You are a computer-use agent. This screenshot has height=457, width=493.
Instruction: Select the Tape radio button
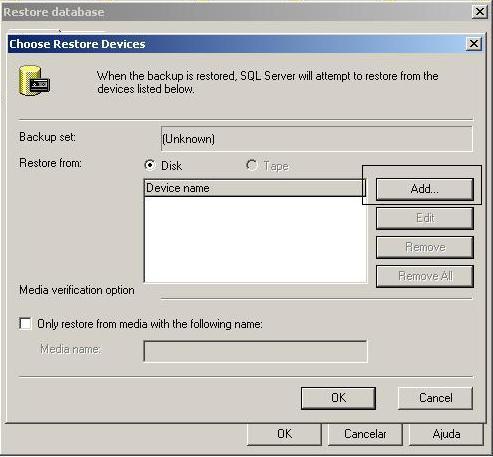point(252,165)
